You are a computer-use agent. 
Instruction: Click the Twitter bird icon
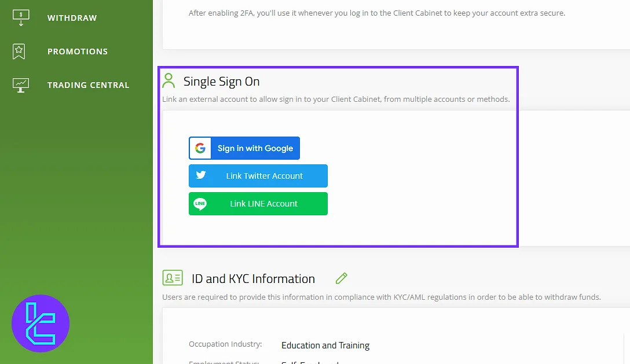201,175
